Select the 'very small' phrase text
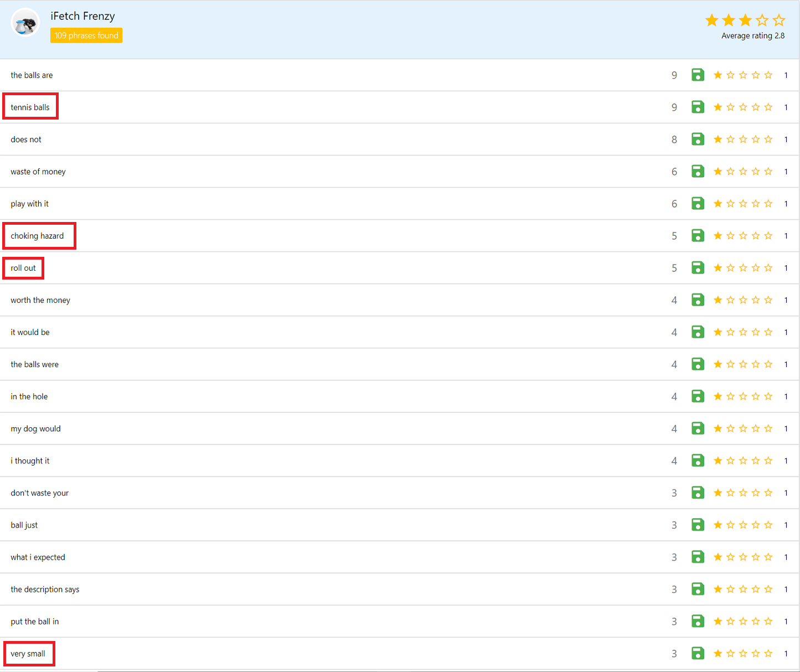The height and width of the screenshot is (672, 800). (28, 654)
